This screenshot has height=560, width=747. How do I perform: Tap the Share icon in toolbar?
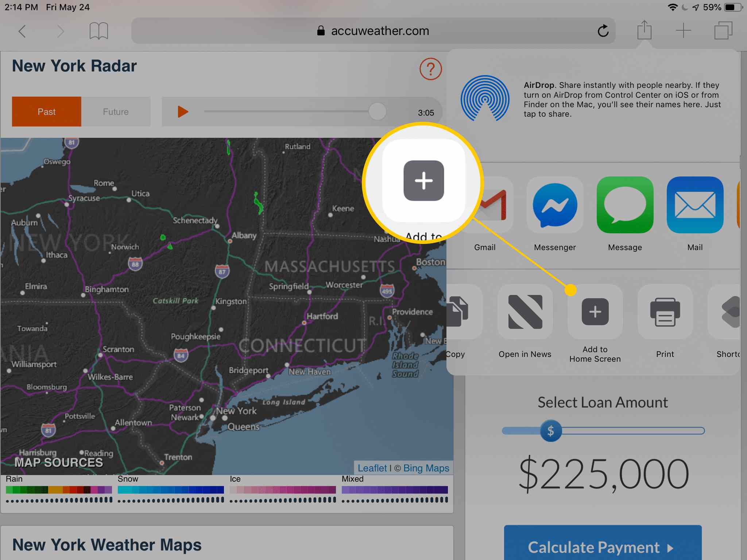[645, 30]
